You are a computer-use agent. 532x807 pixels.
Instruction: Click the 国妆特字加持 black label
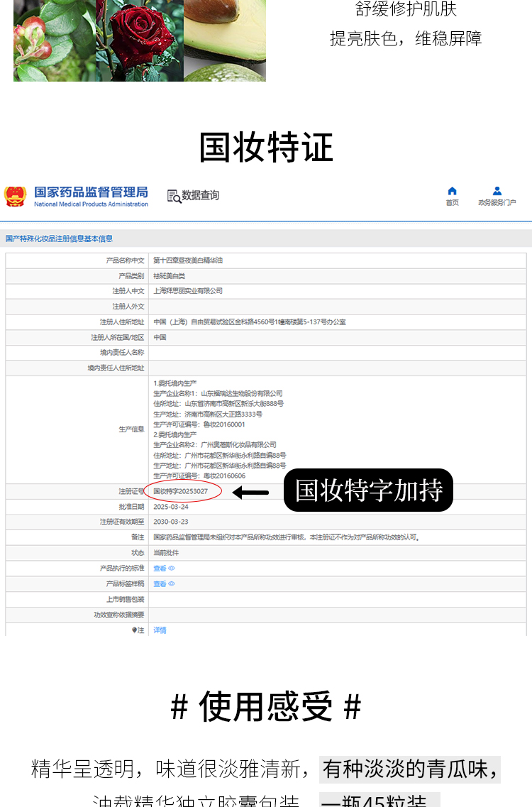(x=368, y=490)
